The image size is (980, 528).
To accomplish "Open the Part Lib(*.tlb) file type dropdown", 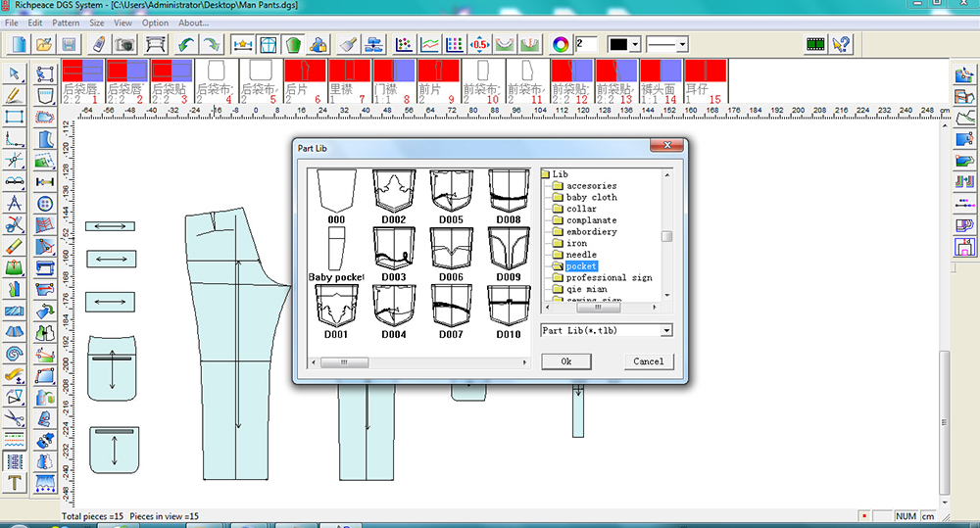I will (666, 331).
